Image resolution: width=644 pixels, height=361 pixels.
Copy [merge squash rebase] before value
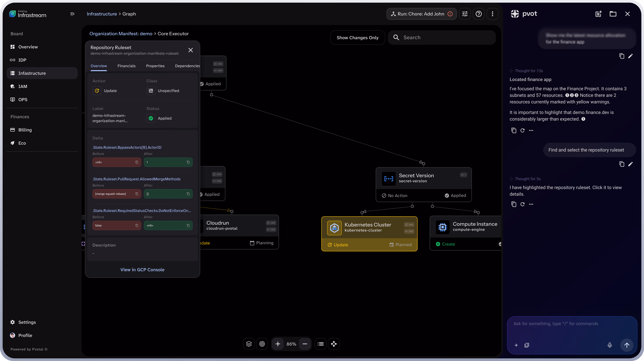point(137,194)
